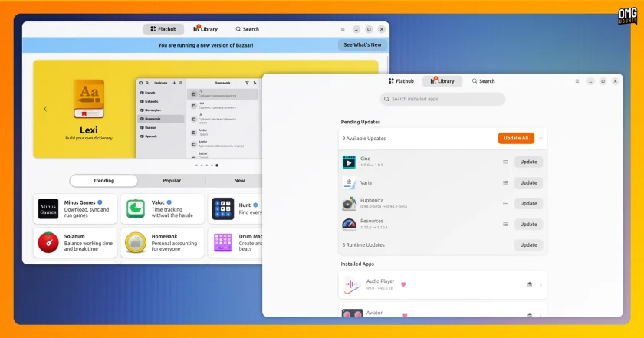This screenshot has width=644, height=338.
Task: Click the orange Update All button
Action: point(516,139)
